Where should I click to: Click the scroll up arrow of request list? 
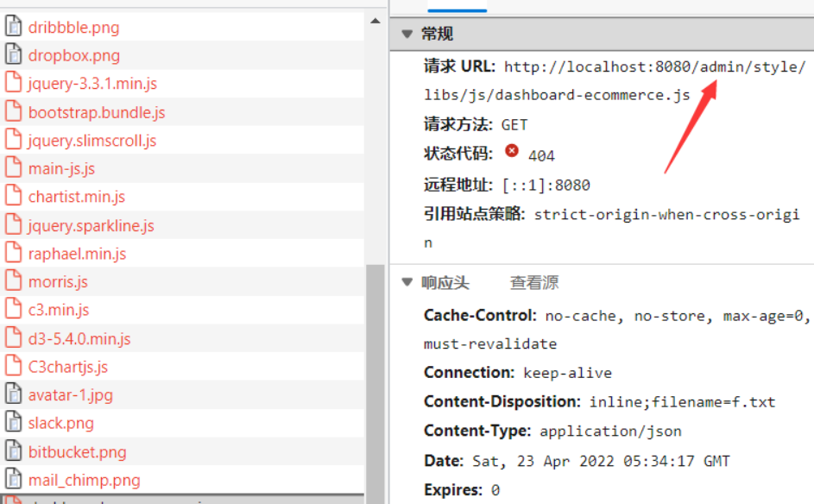point(375,21)
